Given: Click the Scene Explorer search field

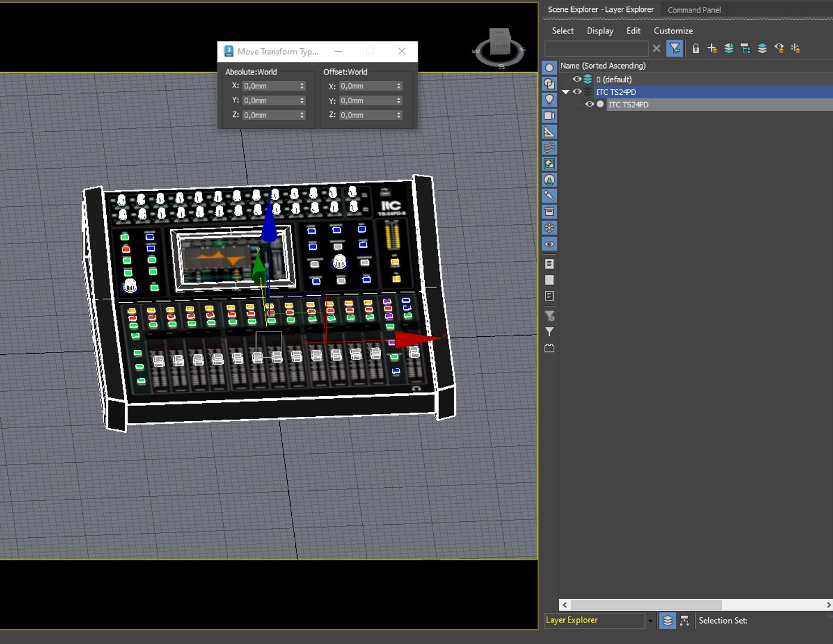Looking at the screenshot, I should [596, 48].
